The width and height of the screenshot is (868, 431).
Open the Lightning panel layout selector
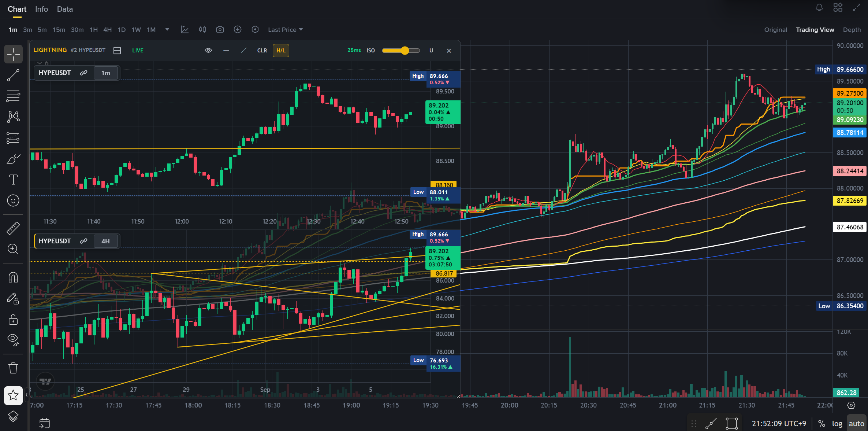(x=117, y=51)
